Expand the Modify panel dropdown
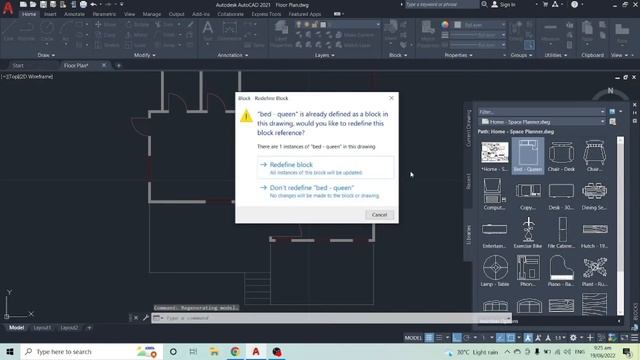640x360 pixels. (x=145, y=55)
